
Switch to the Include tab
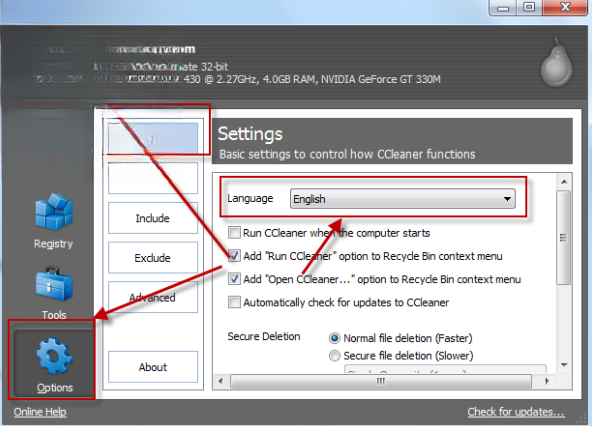pyautogui.click(x=153, y=218)
